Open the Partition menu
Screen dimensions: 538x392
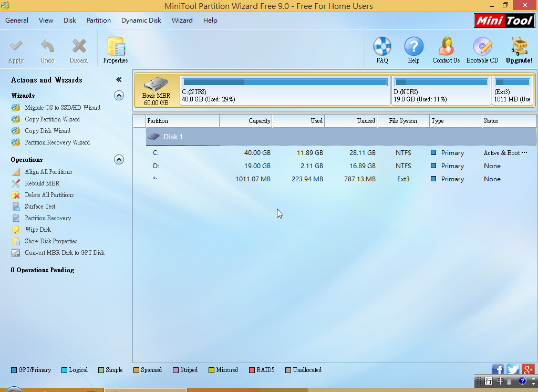[x=99, y=20]
